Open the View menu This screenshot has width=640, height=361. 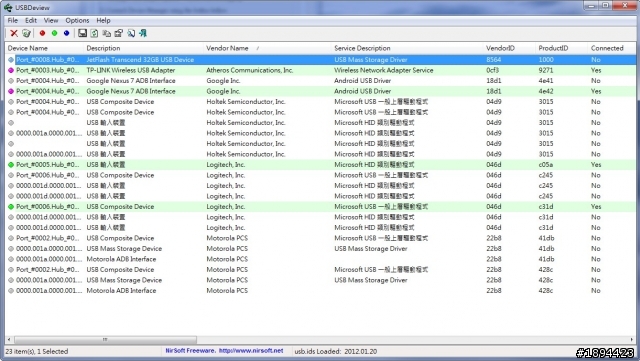click(x=51, y=20)
